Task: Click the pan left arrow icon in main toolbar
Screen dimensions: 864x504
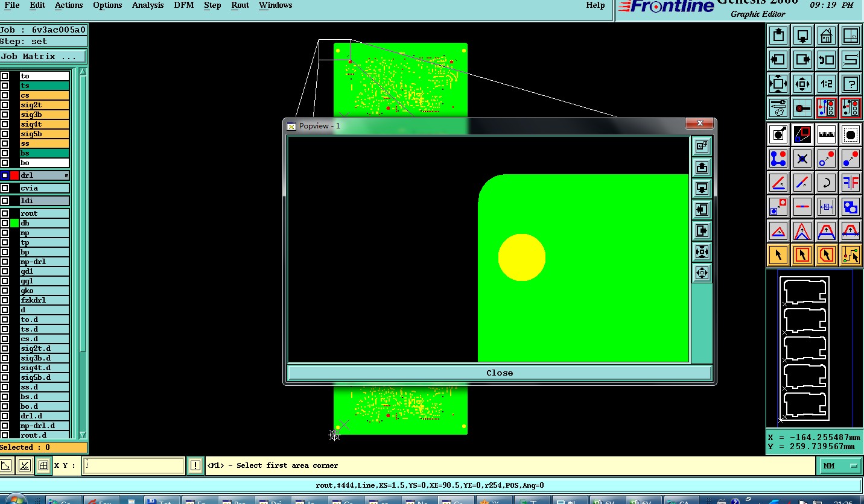Action: pos(778,60)
